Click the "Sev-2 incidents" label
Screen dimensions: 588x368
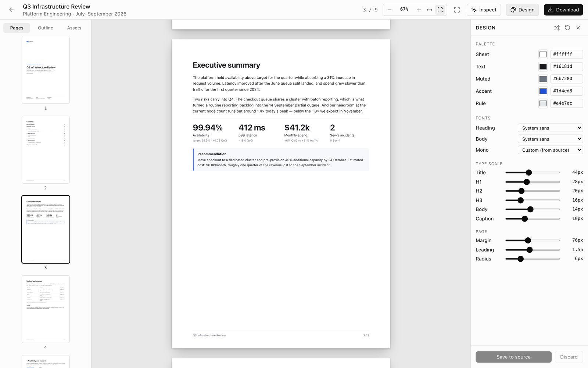pyautogui.click(x=342, y=135)
